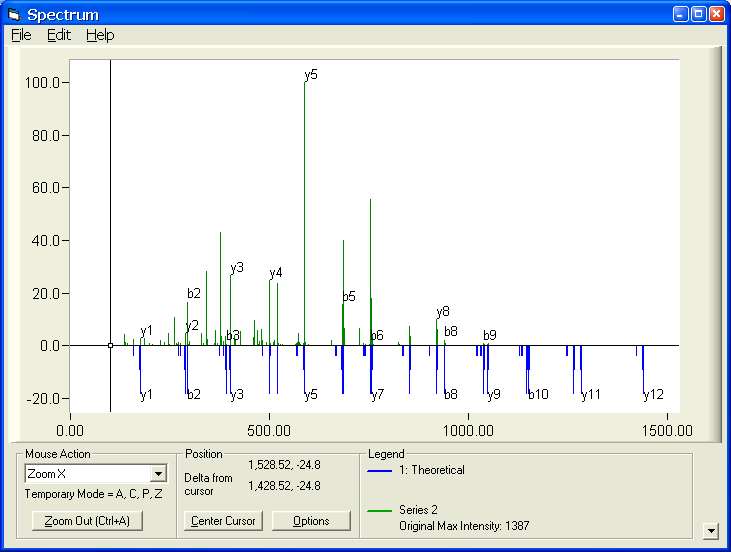
Task: Click the blue Theoretical legend line swatch
Action: 379,471
